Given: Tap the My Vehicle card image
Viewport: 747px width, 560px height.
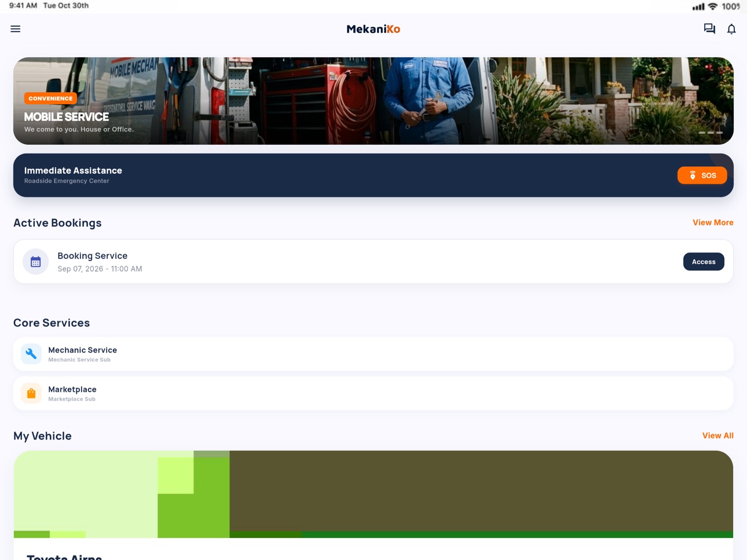Looking at the screenshot, I should pos(373,494).
